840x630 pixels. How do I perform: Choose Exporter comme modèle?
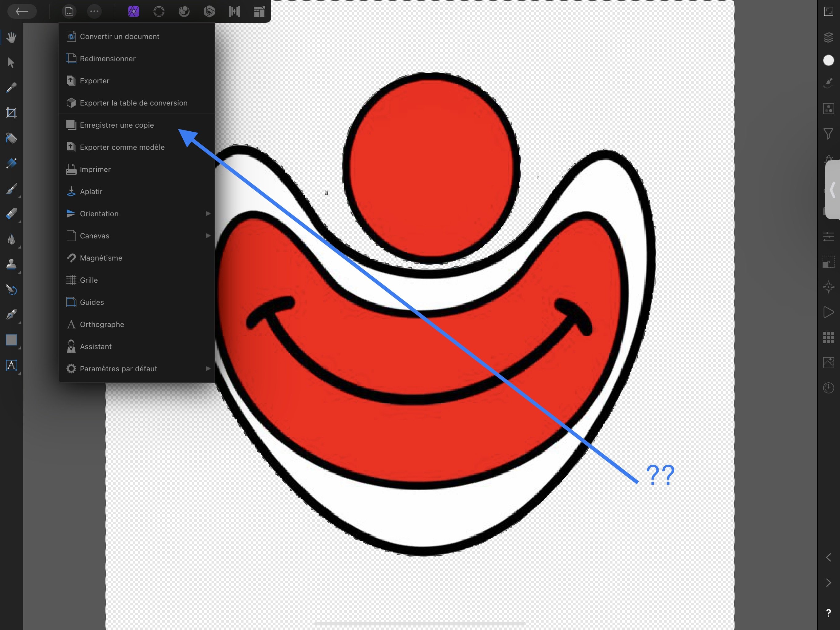(137, 147)
